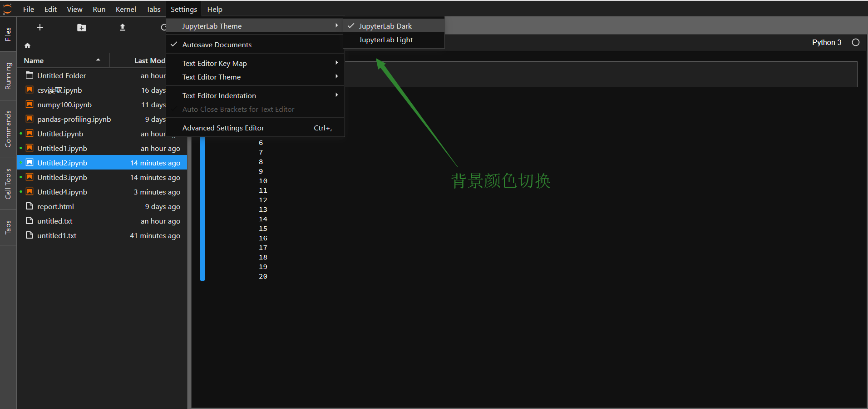Expand Text Editor Key Map submenu
The width and height of the screenshot is (868, 409).
(x=255, y=63)
